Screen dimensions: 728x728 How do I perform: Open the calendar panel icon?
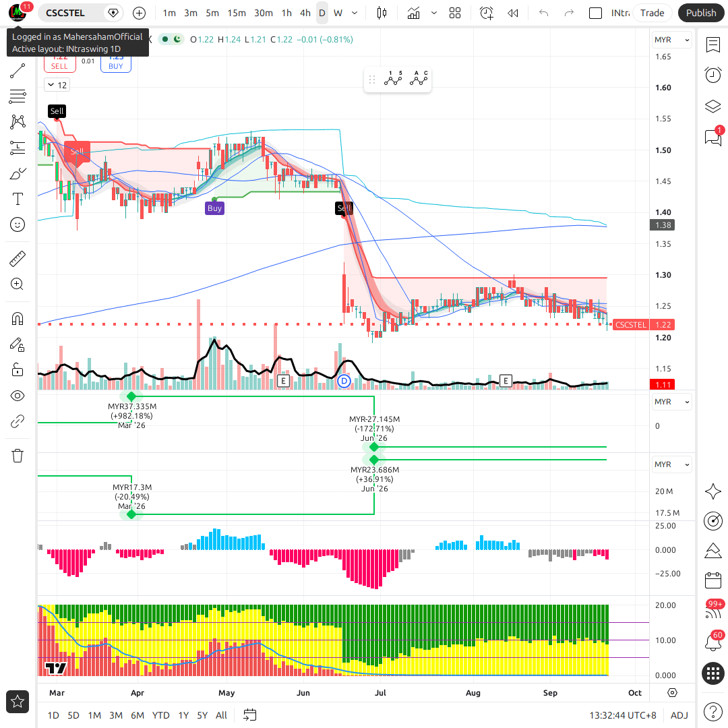click(x=712, y=580)
